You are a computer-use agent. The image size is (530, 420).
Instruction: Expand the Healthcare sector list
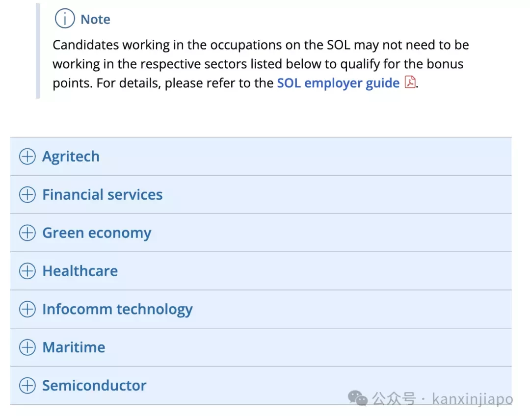tap(261, 271)
